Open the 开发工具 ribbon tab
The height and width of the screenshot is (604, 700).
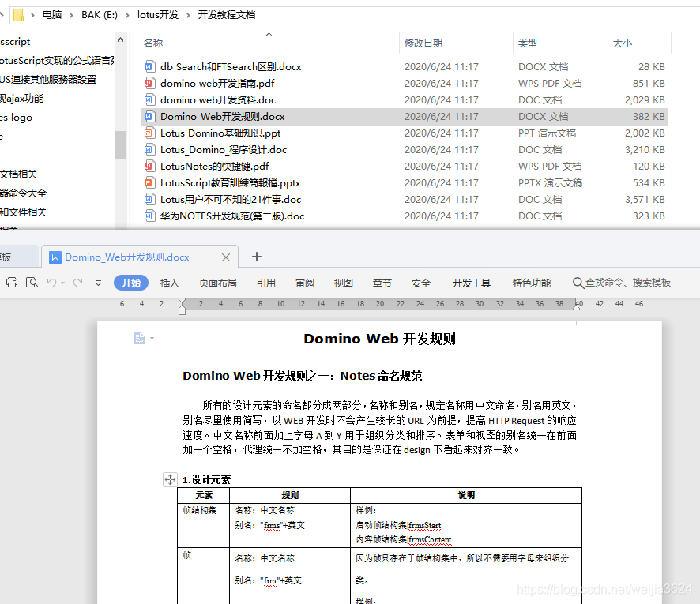pyautogui.click(x=472, y=283)
